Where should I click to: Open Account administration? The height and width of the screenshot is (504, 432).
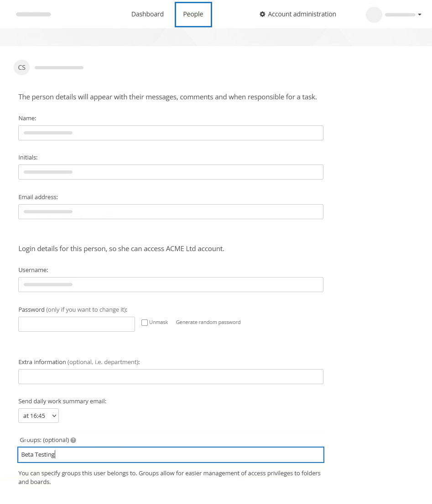pos(302,14)
